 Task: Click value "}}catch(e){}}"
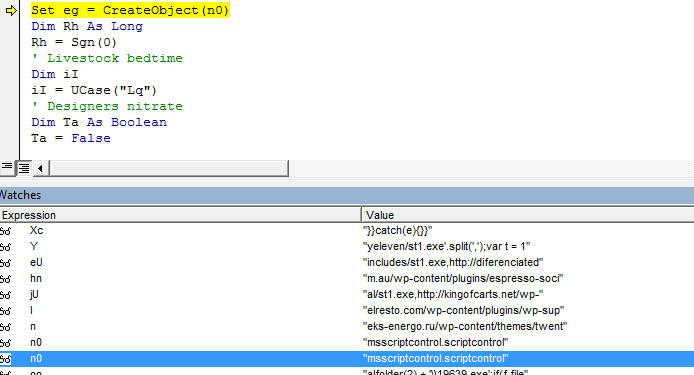pyautogui.click(x=397, y=231)
